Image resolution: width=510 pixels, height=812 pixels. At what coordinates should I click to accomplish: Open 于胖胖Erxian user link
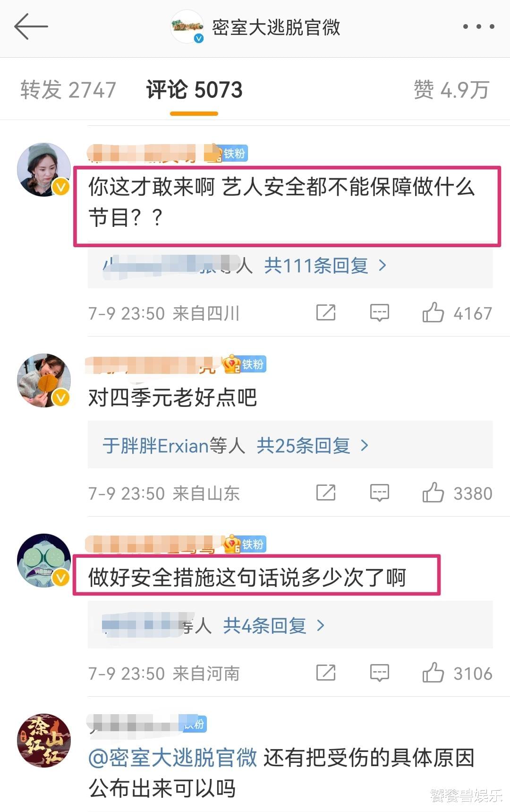click(155, 446)
